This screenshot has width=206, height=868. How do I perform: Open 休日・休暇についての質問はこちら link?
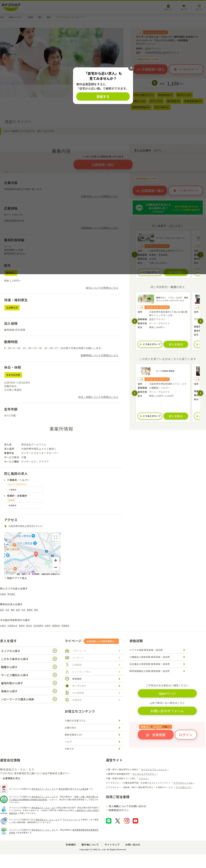[98, 397]
